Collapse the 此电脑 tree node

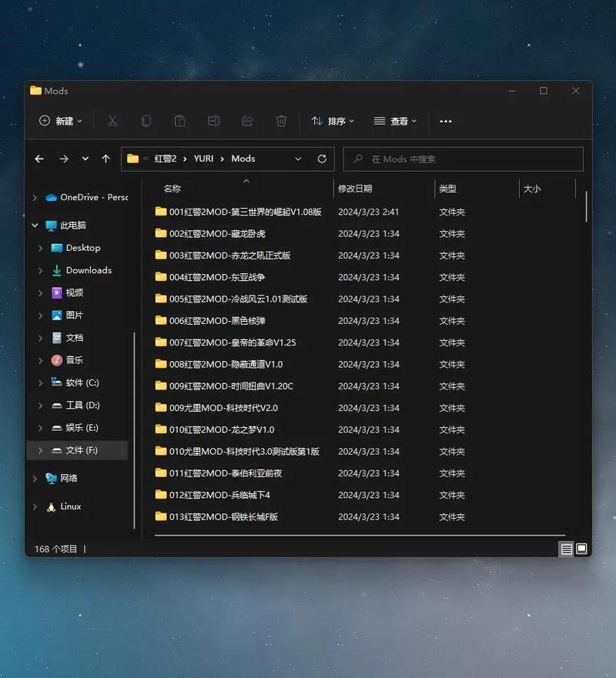[35, 225]
